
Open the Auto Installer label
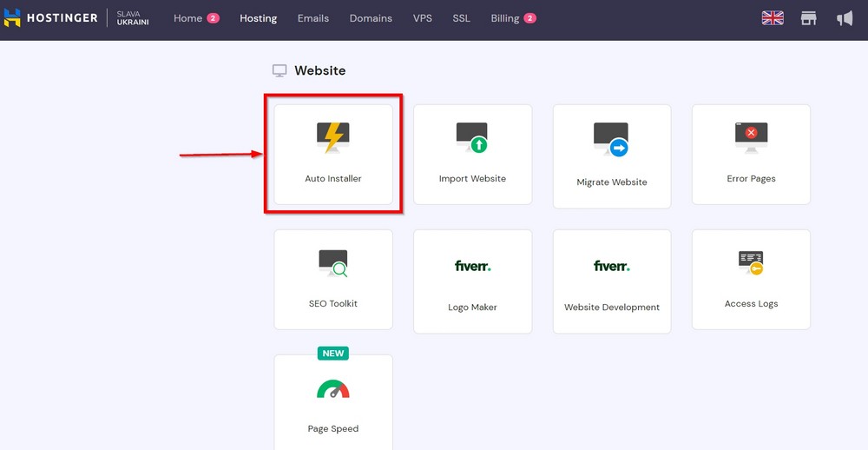[333, 178]
